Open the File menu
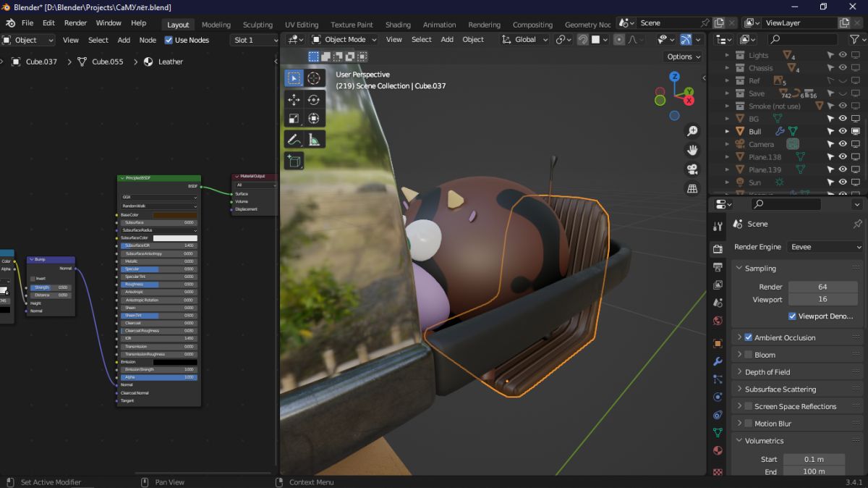Image resolution: width=868 pixels, height=488 pixels. pyautogui.click(x=27, y=23)
